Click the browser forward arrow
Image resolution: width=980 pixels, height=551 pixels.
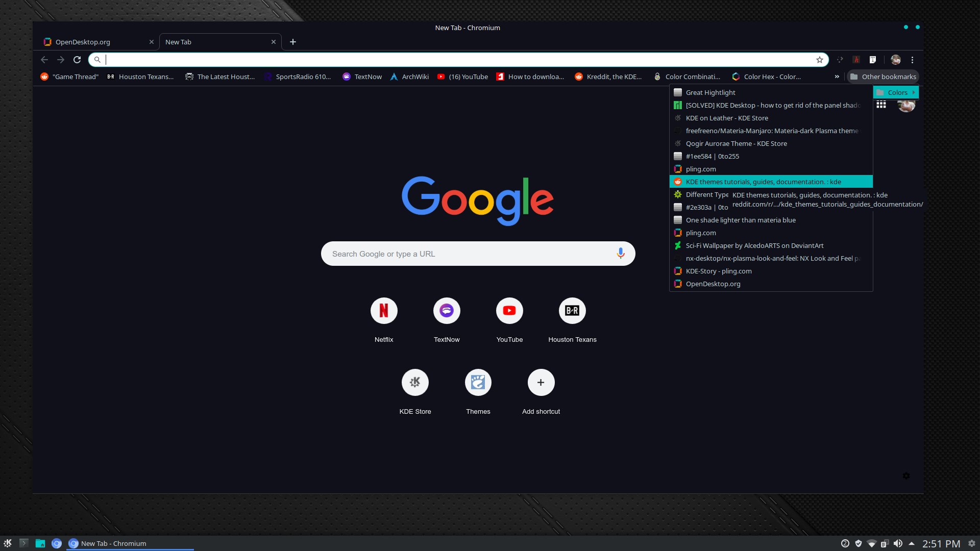(61, 60)
